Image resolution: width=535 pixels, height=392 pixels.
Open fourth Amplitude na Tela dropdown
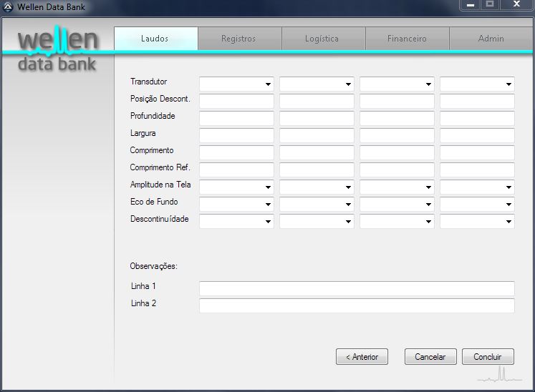point(477,187)
